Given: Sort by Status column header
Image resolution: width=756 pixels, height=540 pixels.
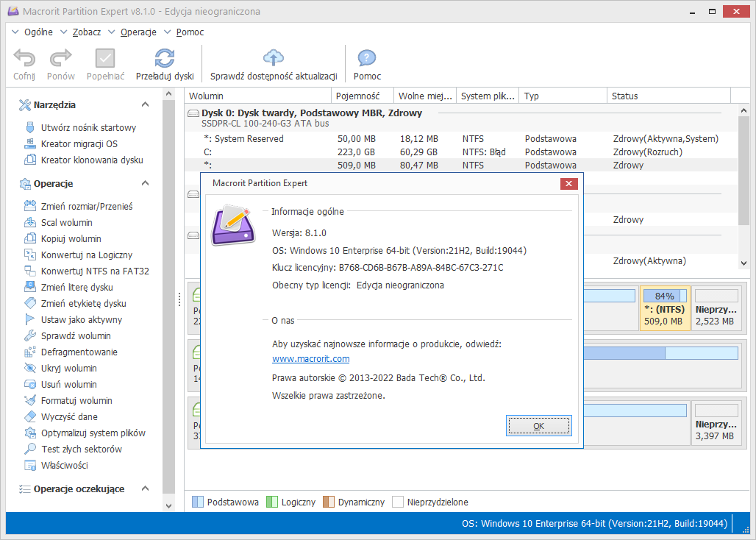Looking at the screenshot, I should pos(668,96).
